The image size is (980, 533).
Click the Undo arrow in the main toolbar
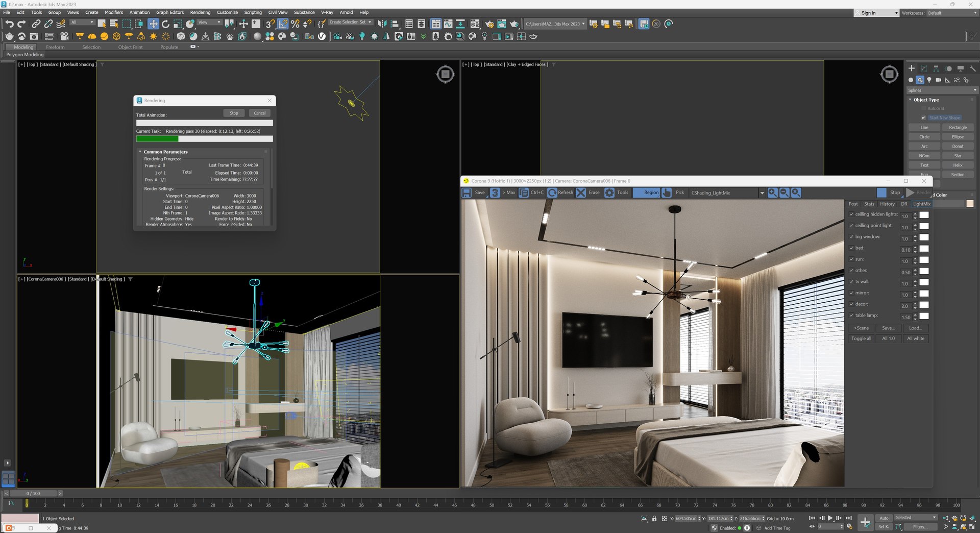tap(9, 24)
